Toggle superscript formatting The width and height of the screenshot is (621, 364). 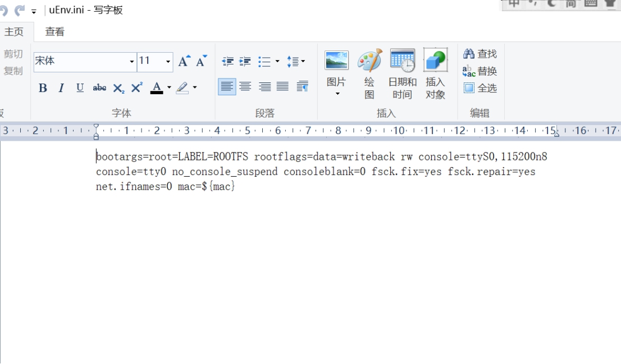point(136,88)
